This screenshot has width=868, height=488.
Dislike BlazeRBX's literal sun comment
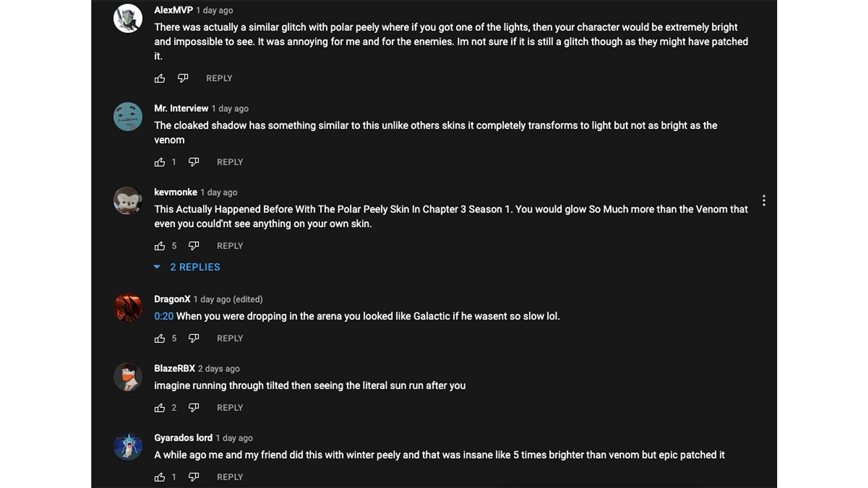point(193,408)
